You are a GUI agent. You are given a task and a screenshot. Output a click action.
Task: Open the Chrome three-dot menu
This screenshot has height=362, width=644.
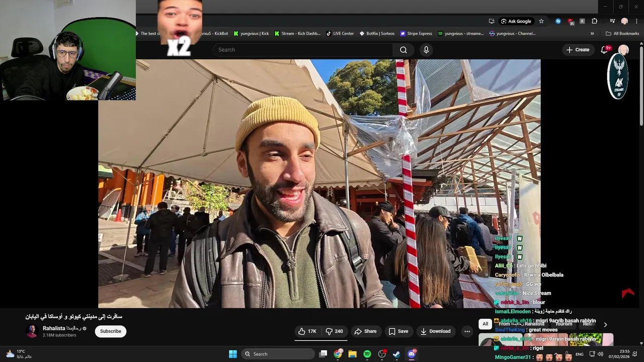[636, 21]
